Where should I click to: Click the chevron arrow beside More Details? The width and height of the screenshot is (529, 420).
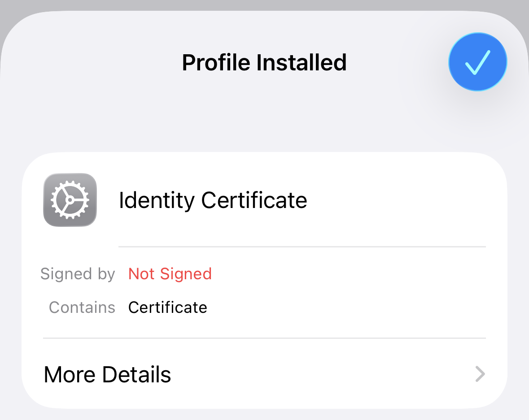(x=480, y=374)
